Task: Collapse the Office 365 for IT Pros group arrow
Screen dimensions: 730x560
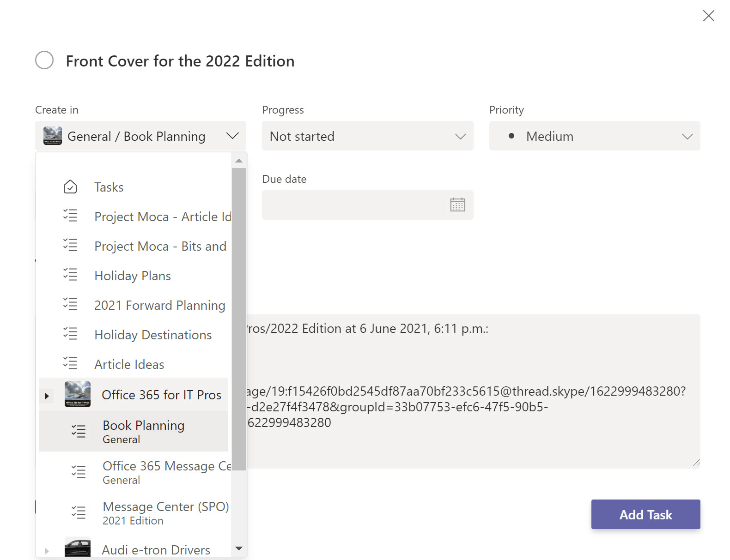Action: coord(47,396)
